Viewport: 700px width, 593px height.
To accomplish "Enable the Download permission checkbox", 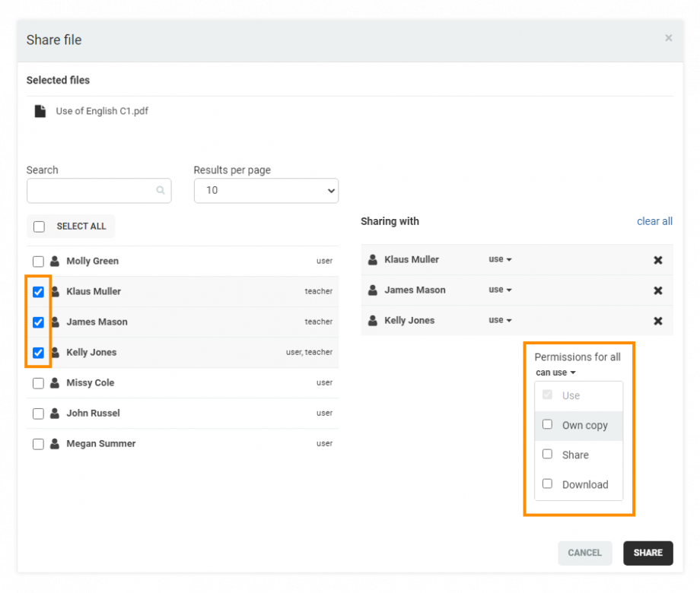I will pos(547,484).
